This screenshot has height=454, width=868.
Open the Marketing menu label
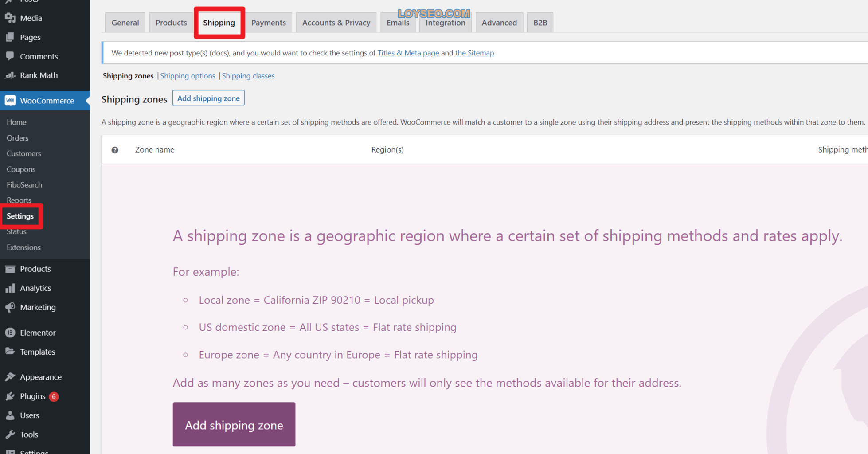(x=38, y=307)
